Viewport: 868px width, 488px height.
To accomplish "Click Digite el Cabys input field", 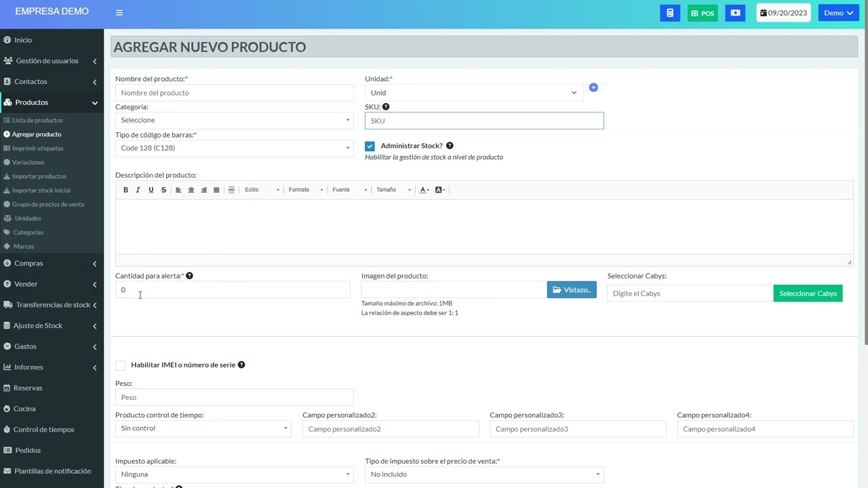I will (x=690, y=293).
